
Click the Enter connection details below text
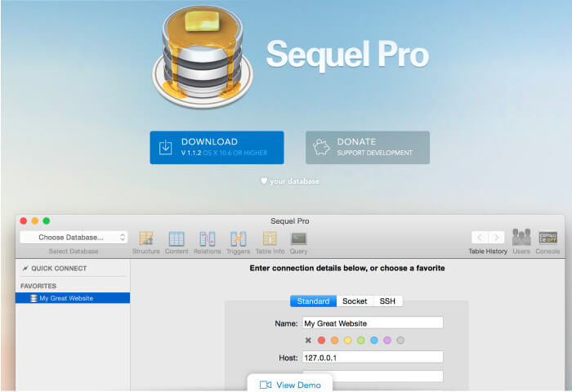[347, 268]
